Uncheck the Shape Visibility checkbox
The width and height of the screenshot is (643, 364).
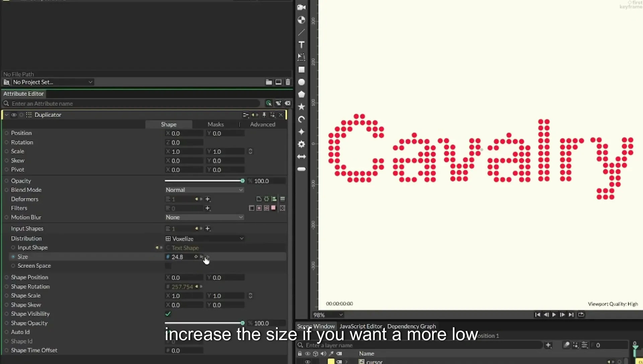coord(168,314)
